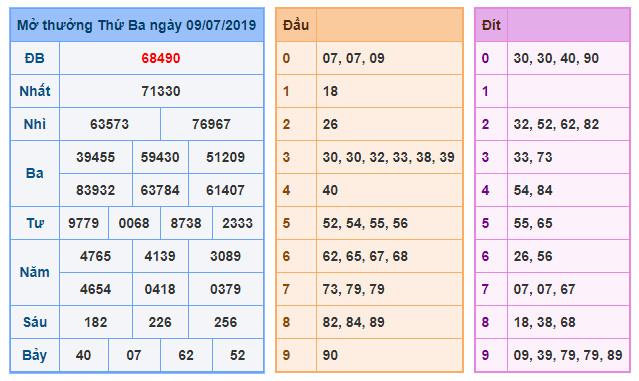Click the Nhất row label
Viewport: 639px width, 381px height.
click(x=35, y=91)
